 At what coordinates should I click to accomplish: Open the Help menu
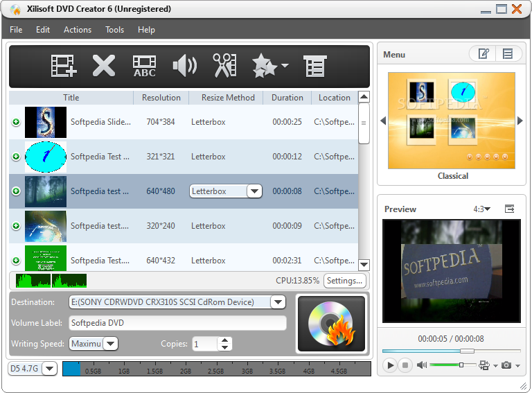(x=146, y=30)
